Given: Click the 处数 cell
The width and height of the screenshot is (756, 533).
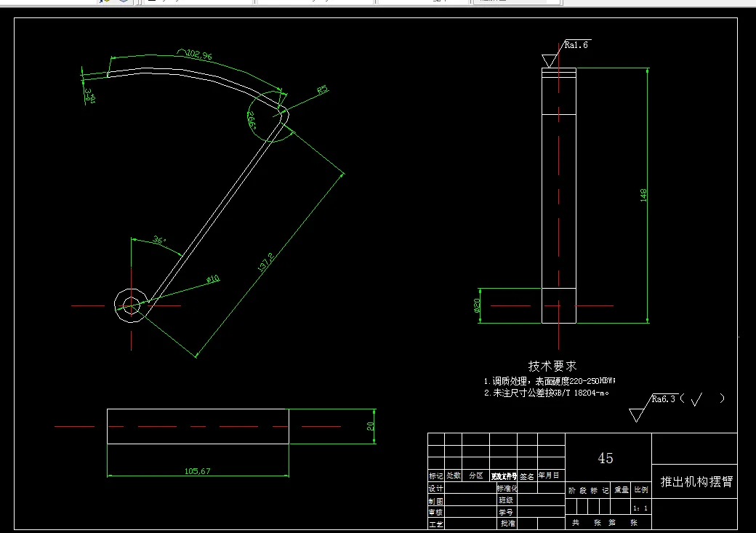Looking at the screenshot, I should 453,476.
